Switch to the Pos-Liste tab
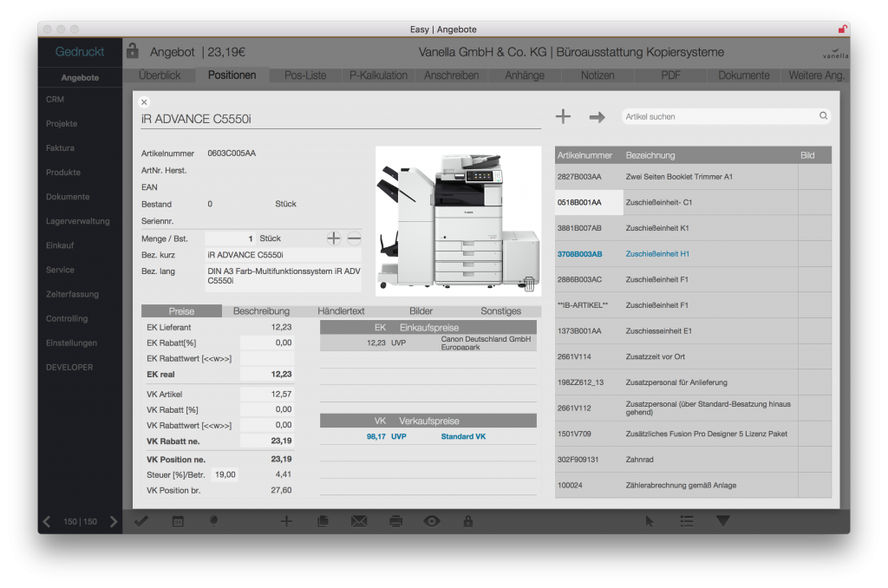This screenshot has width=888, height=588. click(x=305, y=75)
